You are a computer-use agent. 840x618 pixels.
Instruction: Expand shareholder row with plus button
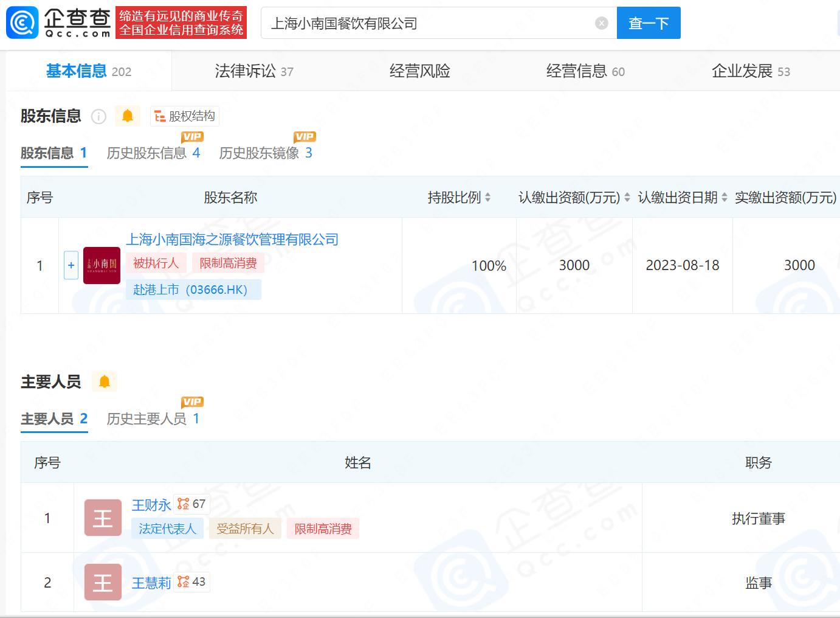coord(71,265)
